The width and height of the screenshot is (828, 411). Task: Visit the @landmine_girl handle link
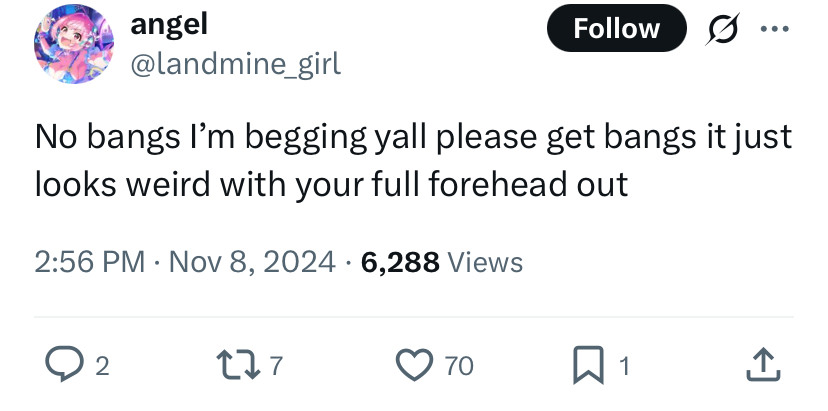[x=236, y=64]
